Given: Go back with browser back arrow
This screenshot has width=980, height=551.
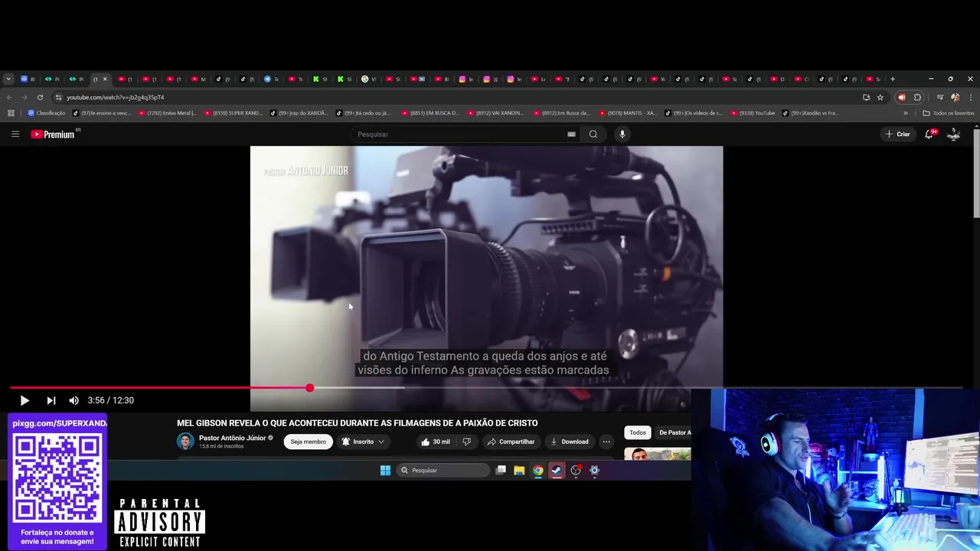Looking at the screenshot, I should (9, 97).
